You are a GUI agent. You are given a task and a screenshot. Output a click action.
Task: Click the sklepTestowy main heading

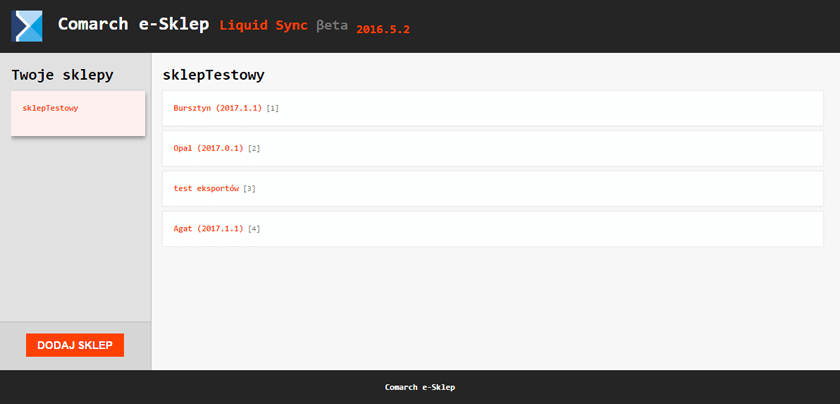point(214,75)
